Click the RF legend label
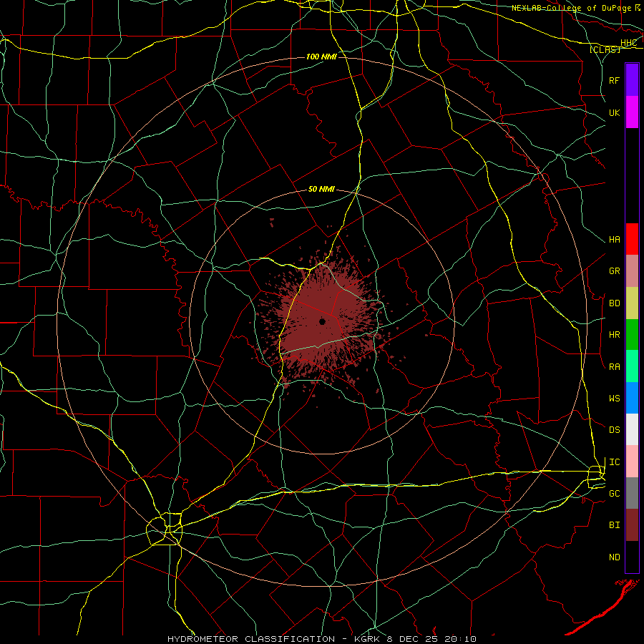This screenshot has height=644, width=644. pos(615,80)
